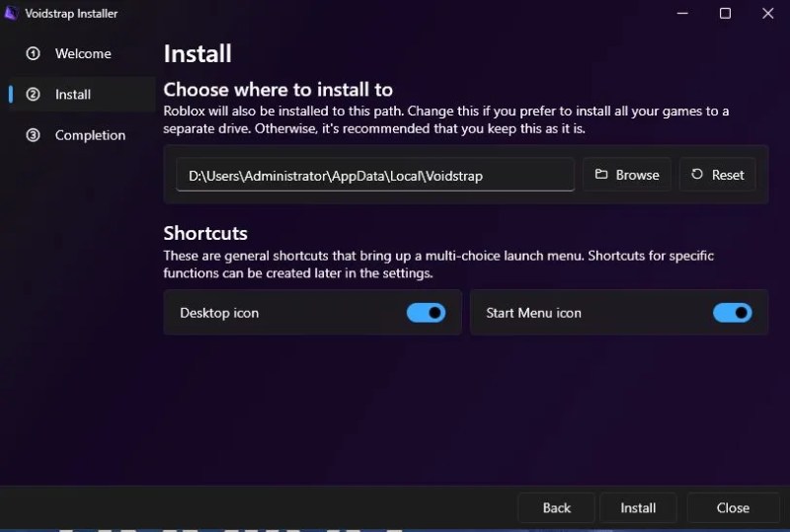Click the Install button at bottom
Image resolution: width=790 pixels, height=532 pixels.
(x=638, y=507)
